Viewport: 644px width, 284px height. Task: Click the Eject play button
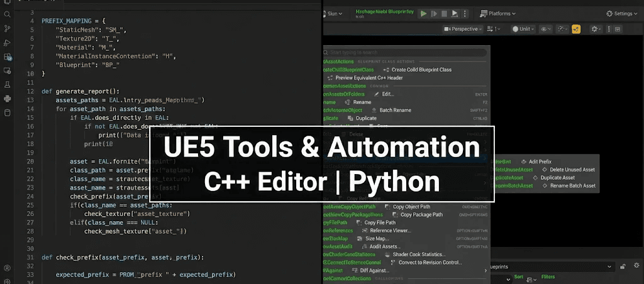[455, 14]
